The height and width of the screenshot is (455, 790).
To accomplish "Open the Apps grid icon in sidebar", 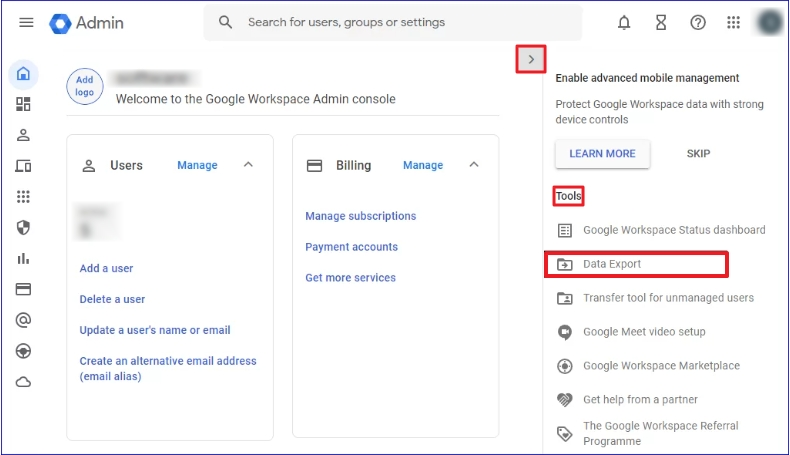I will pyautogui.click(x=23, y=197).
